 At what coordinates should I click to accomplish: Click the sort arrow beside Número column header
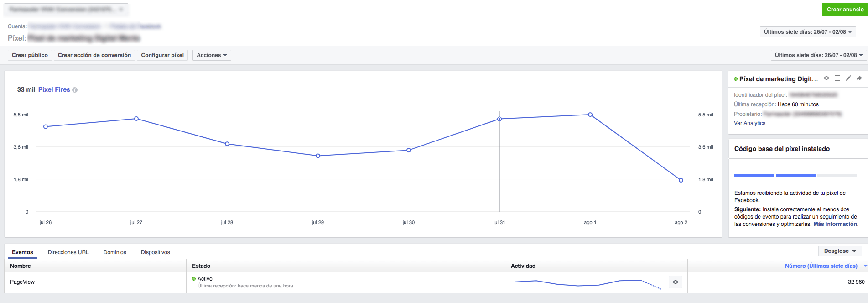point(865,266)
